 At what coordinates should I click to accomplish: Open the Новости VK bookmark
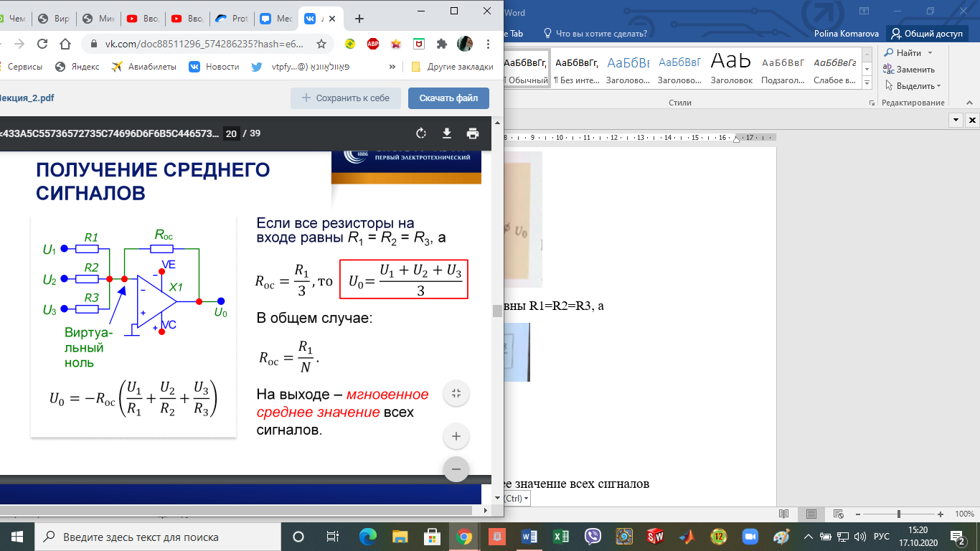214,67
